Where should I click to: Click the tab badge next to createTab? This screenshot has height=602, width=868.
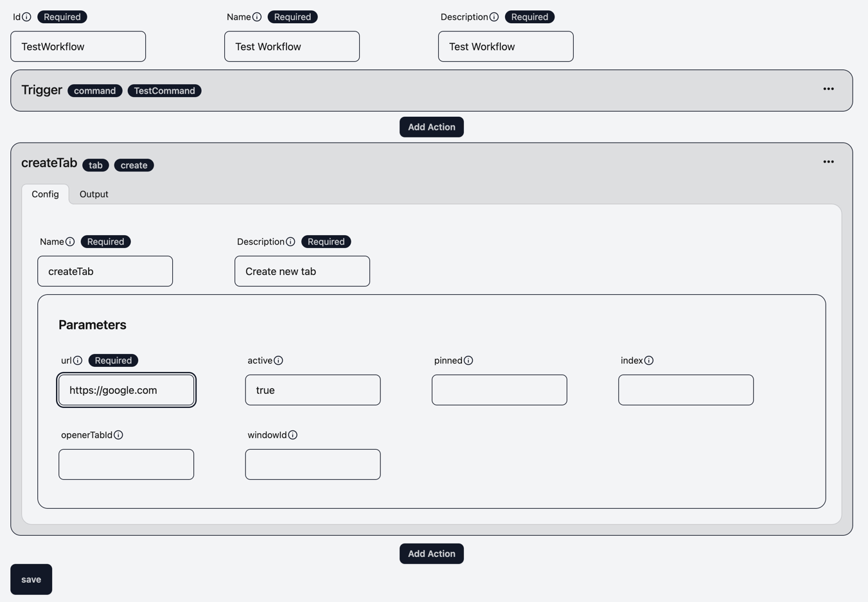click(96, 165)
